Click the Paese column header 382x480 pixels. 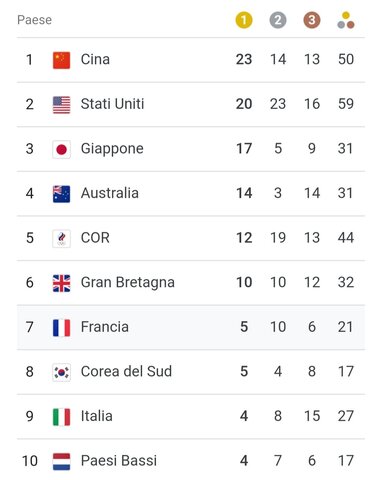pyautogui.click(x=35, y=20)
